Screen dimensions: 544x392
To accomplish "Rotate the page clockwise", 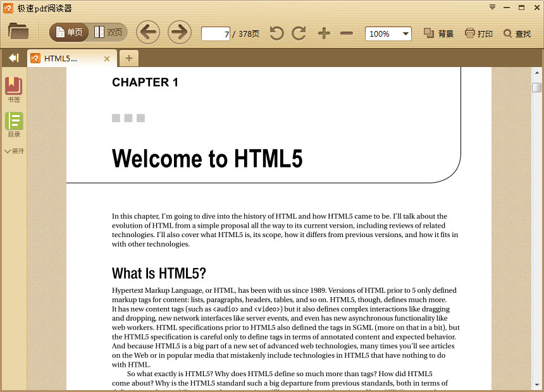I will tap(299, 34).
